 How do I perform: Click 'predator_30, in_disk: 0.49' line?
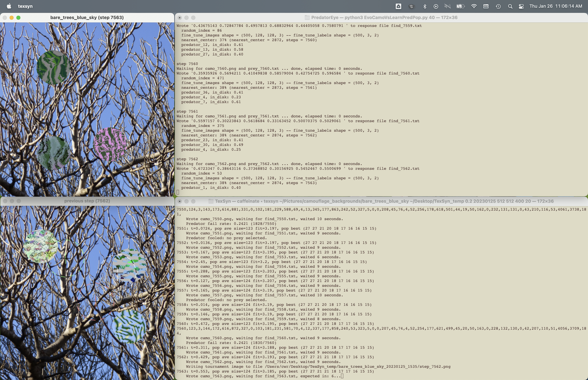point(212,145)
